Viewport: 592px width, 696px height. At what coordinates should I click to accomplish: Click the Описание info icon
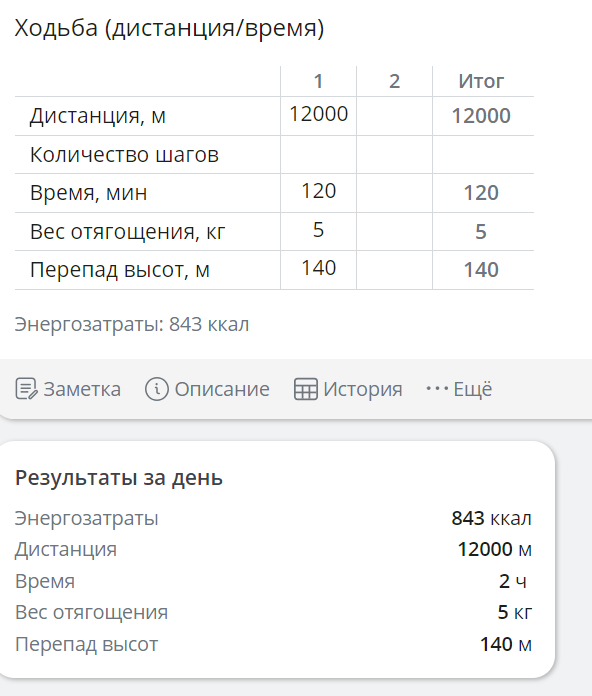[x=157, y=389]
